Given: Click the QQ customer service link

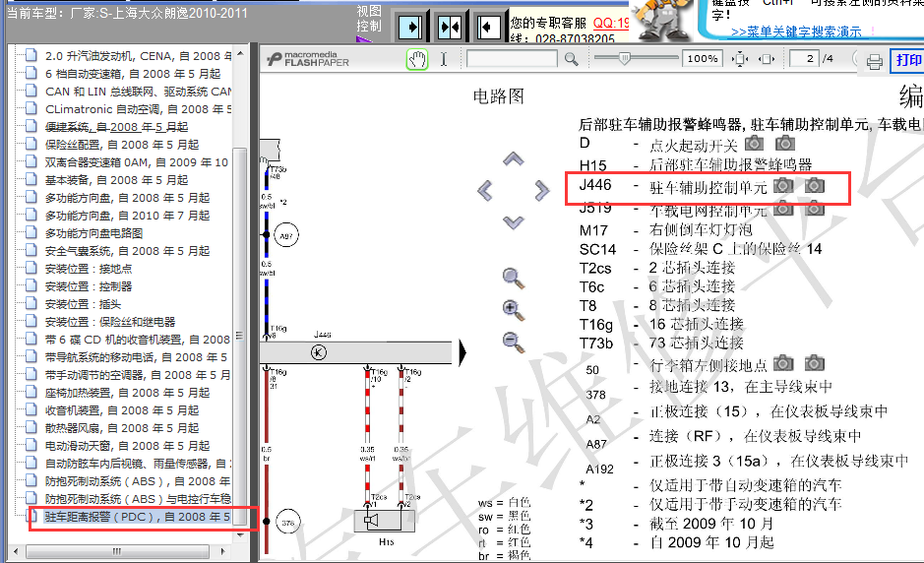Looking at the screenshot, I should coord(611,23).
